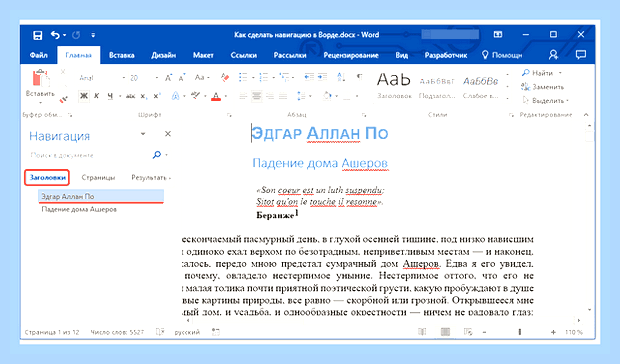Viewport: 620px width, 364px height.
Task: Open ribbon display options in the title bar
Action: pos(498,35)
